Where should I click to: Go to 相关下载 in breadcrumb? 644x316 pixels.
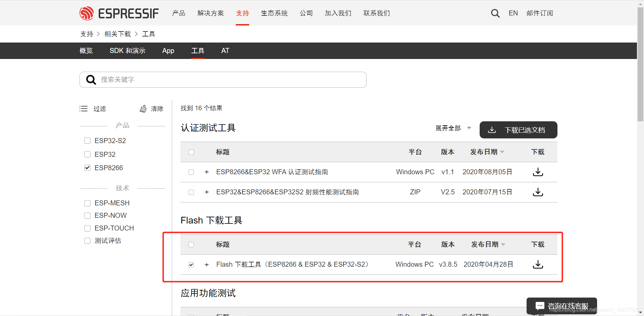click(x=118, y=34)
